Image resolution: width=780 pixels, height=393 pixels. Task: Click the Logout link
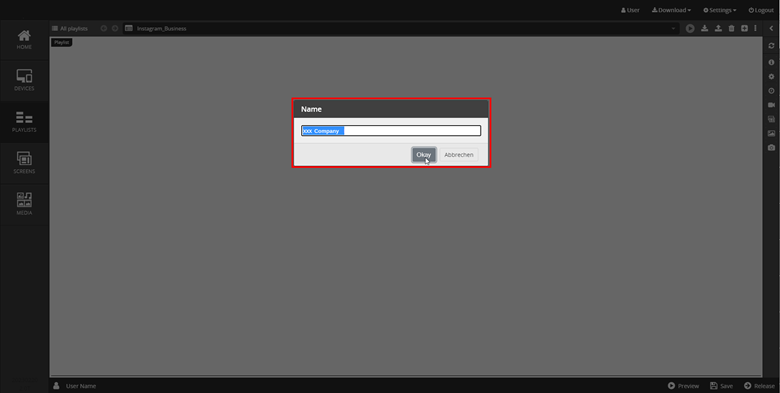761,10
